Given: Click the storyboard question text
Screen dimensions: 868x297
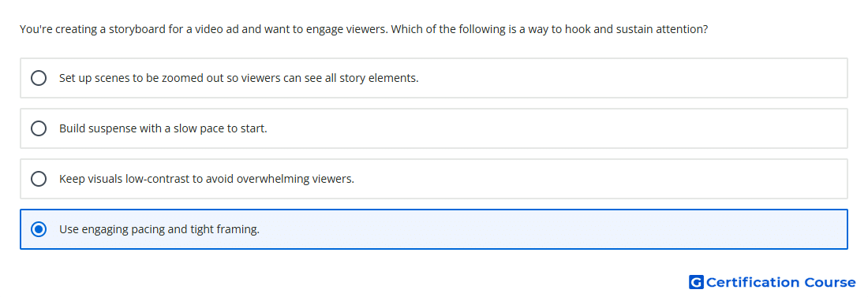Looking at the screenshot, I should click(364, 29).
